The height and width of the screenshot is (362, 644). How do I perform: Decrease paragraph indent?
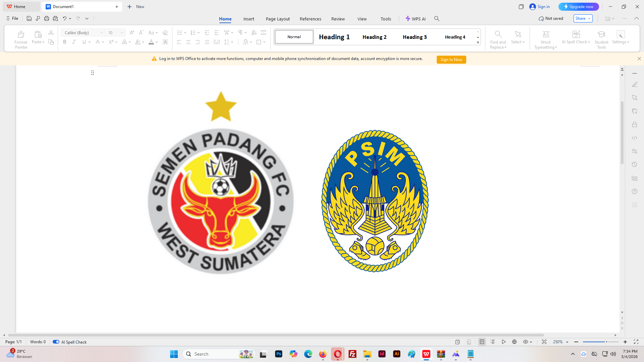207,33
